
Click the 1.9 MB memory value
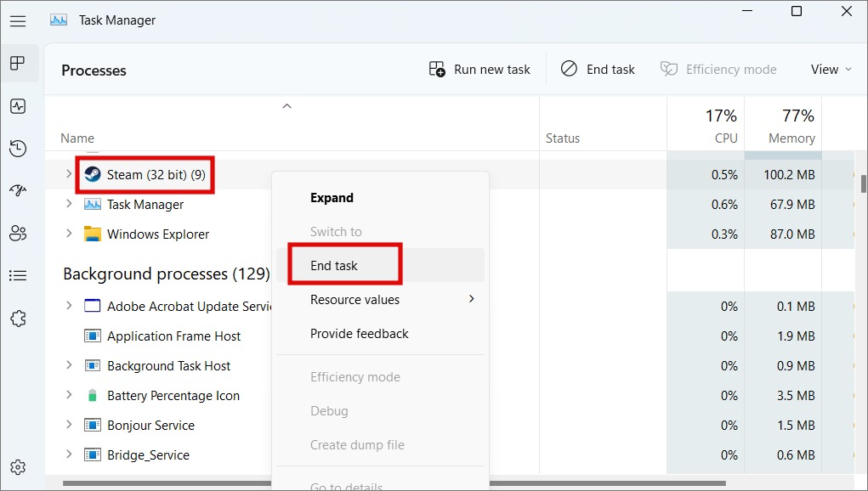point(796,336)
